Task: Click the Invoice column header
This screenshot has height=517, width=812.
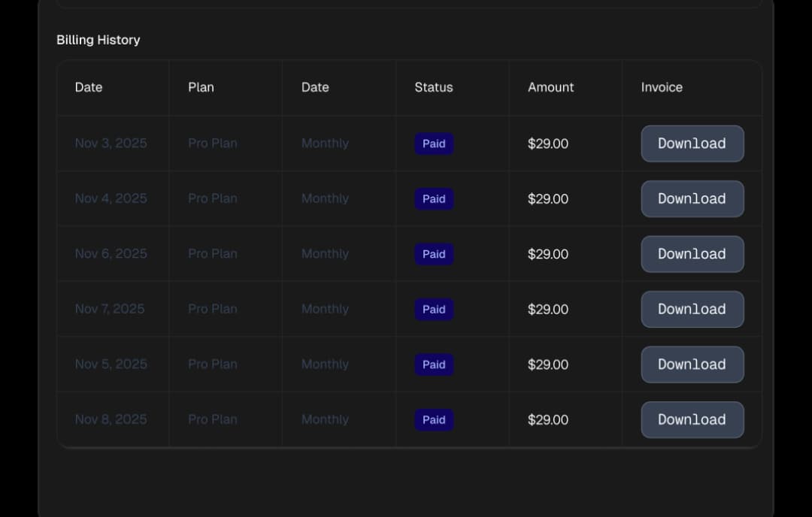Action: [661, 87]
